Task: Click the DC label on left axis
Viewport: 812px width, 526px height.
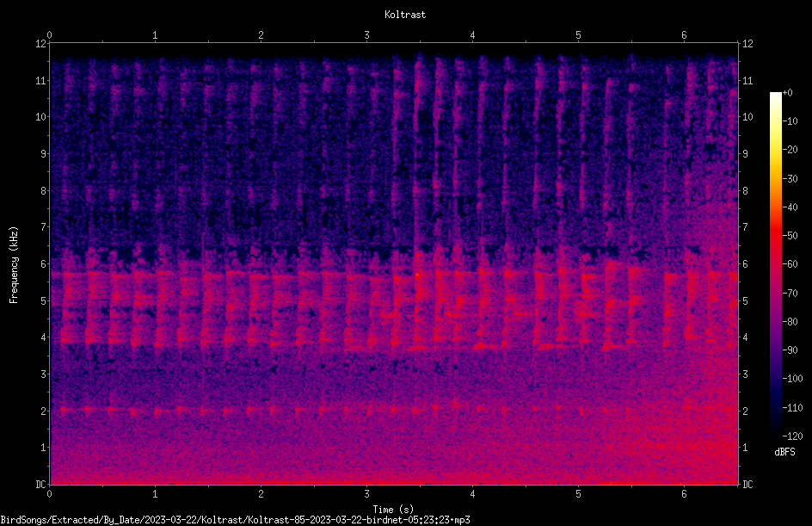Action: pos(40,485)
